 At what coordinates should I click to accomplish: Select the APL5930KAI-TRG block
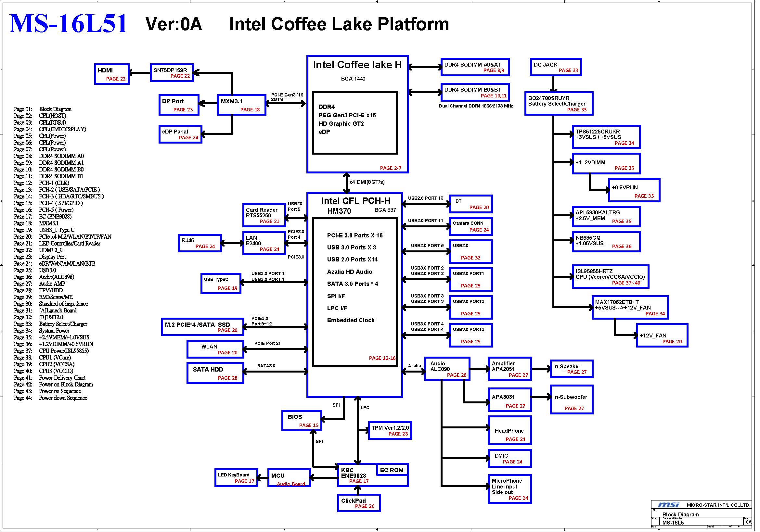tap(606, 217)
